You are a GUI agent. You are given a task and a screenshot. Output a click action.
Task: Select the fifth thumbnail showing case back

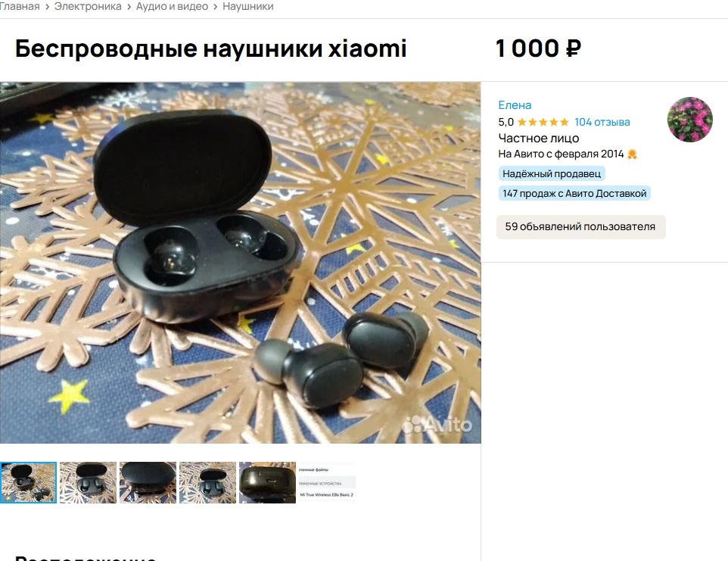(x=267, y=482)
